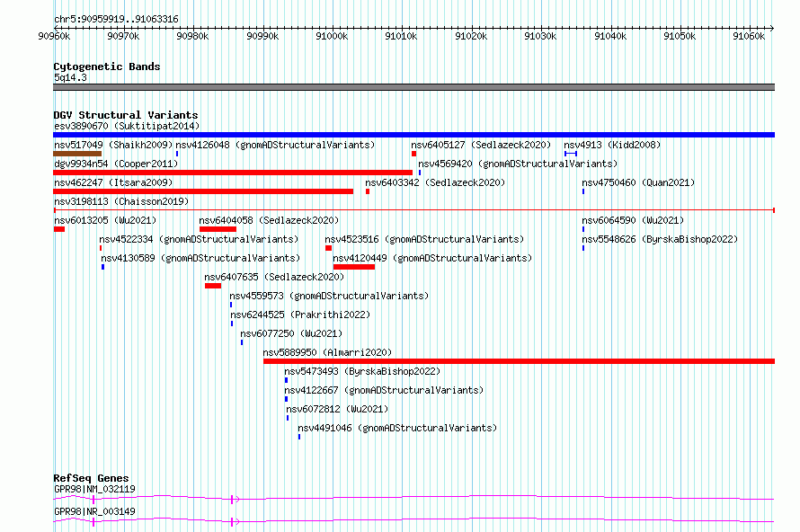This screenshot has width=800, height=532.
Task: Click the chr5:90959919..91063316 region label
Action: click(x=116, y=20)
